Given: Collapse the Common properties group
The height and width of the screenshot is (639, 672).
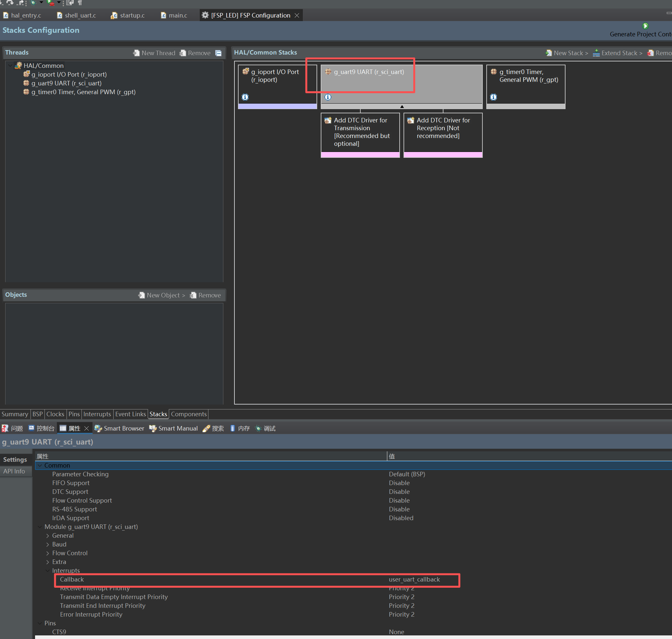Looking at the screenshot, I should 40,465.
